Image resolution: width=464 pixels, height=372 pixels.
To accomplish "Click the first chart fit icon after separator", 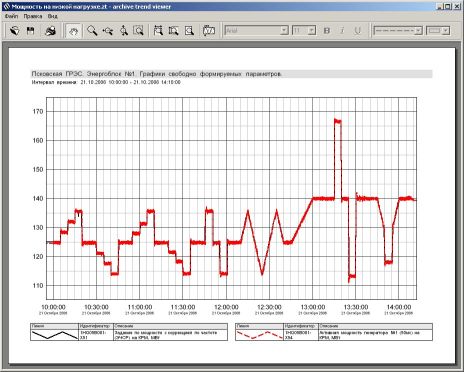I will point(158,31).
